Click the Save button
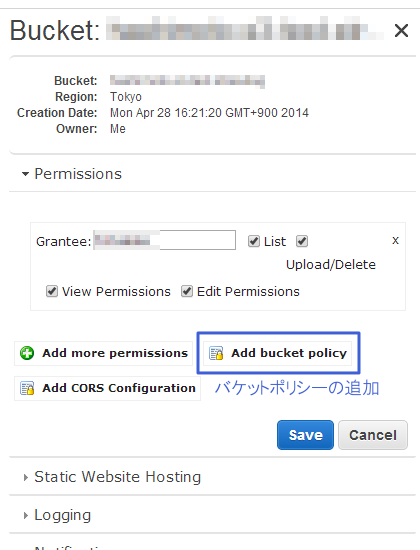 [305, 435]
